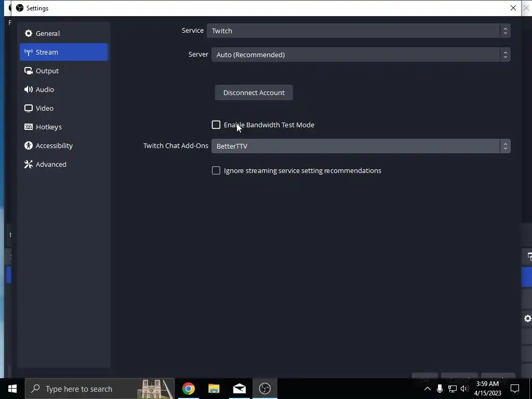Open the Output settings category
532x399 pixels.
(64, 71)
